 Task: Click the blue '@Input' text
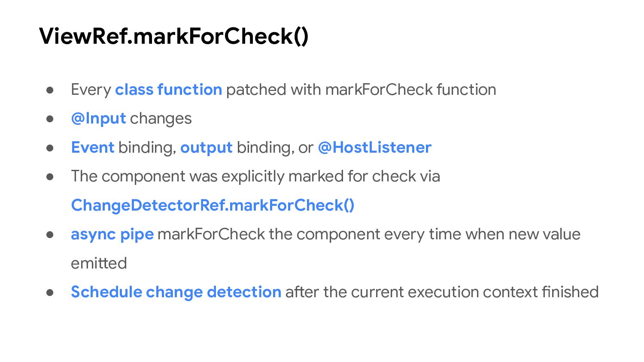click(x=98, y=118)
